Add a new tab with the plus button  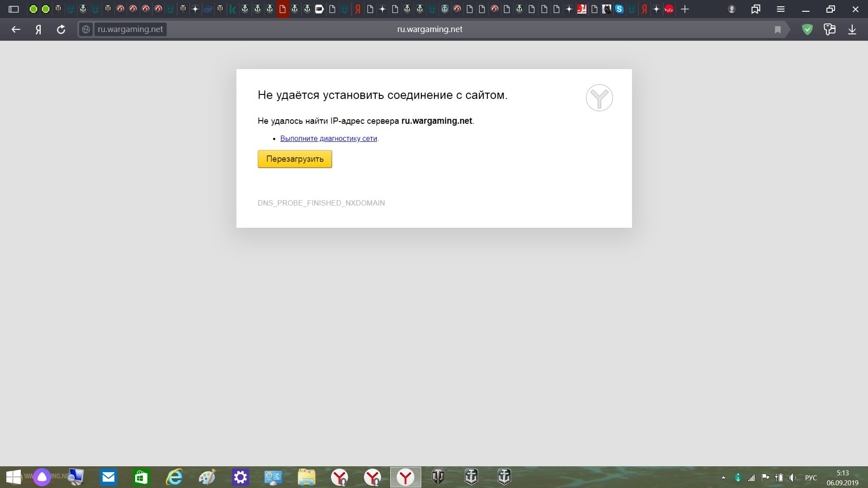[685, 9]
